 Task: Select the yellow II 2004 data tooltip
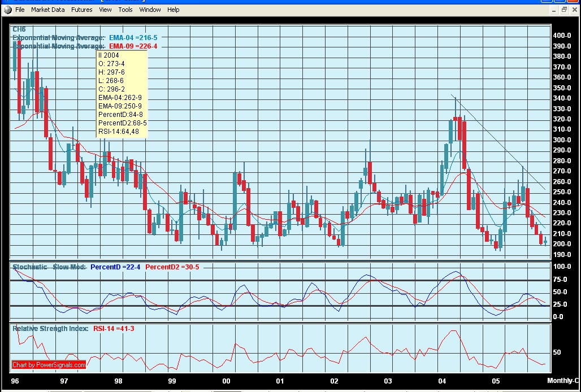(122, 93)
